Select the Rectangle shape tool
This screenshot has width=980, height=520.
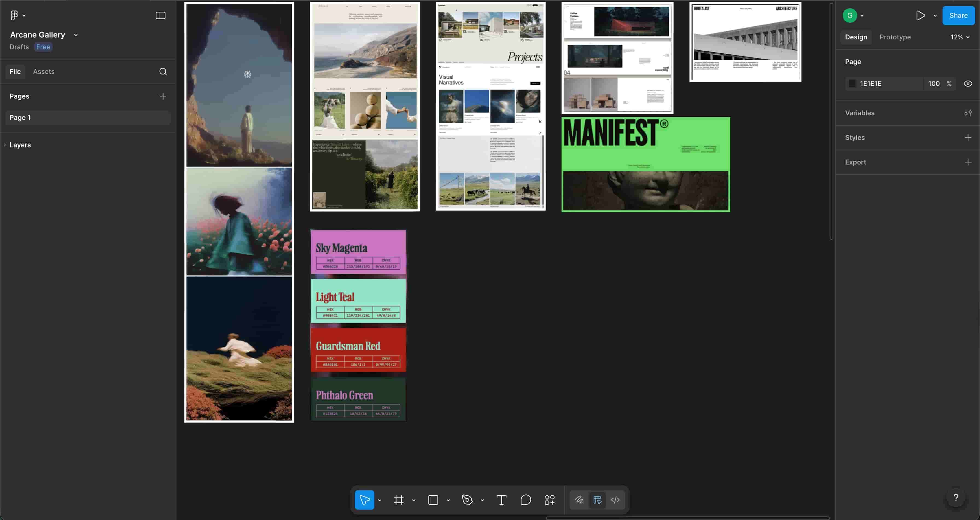click(433, 500)
